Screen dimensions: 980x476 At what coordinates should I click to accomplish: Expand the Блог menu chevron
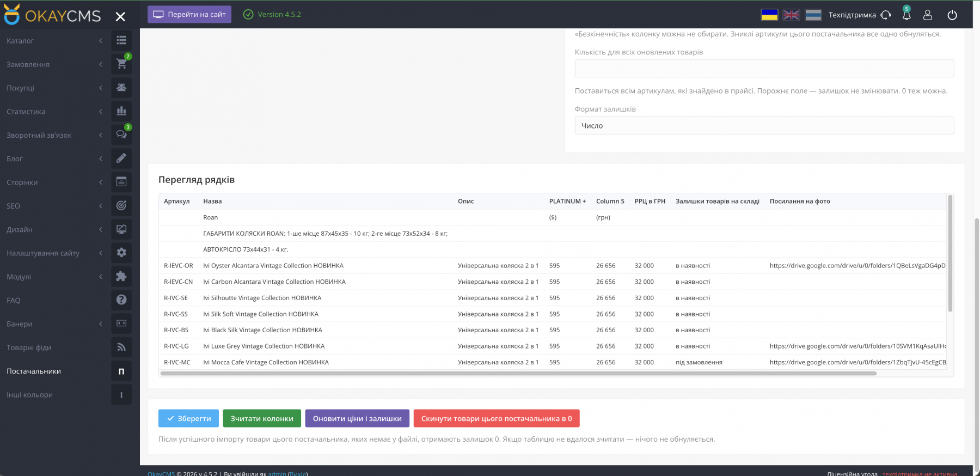coord(101,159)
